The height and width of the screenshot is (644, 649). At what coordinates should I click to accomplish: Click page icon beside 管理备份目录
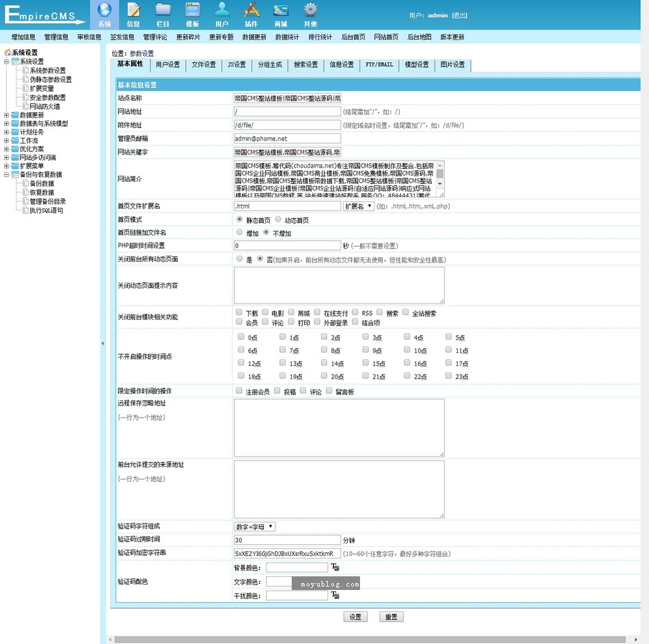(25, 201)
